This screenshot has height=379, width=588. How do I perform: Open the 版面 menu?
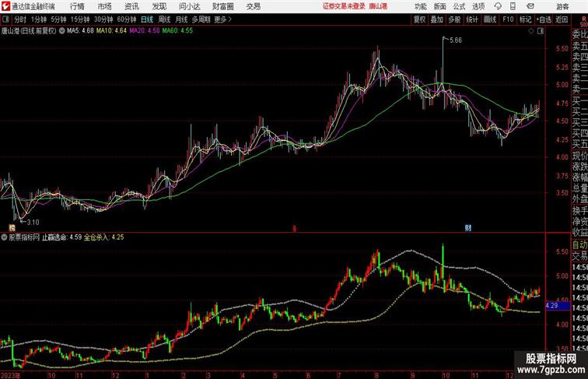[440, 6]
